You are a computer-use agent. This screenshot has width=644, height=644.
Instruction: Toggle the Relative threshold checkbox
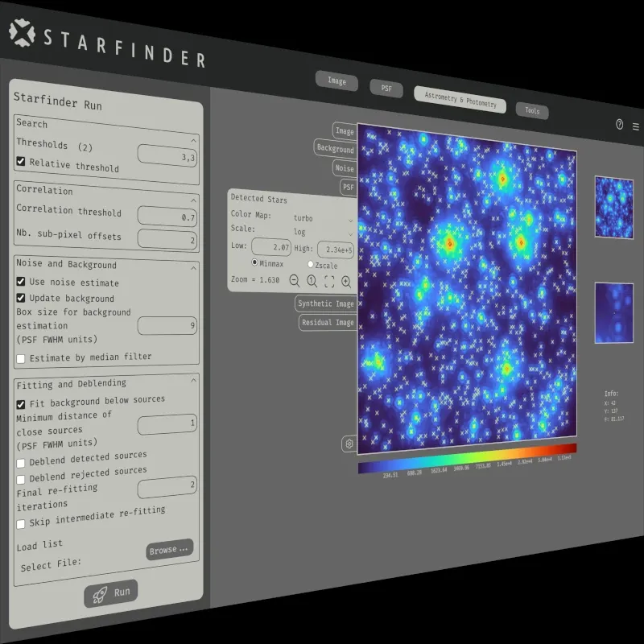pos(21,160)
